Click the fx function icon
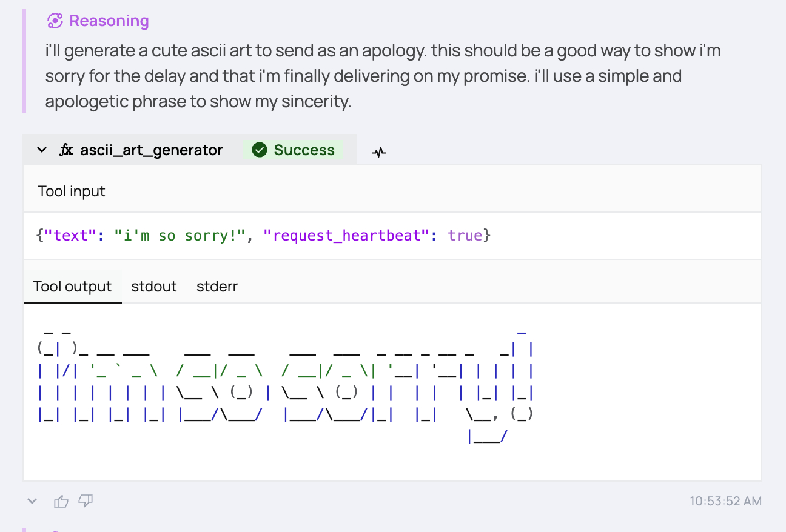This screenshot has width=786, height=532. (66, 150)
